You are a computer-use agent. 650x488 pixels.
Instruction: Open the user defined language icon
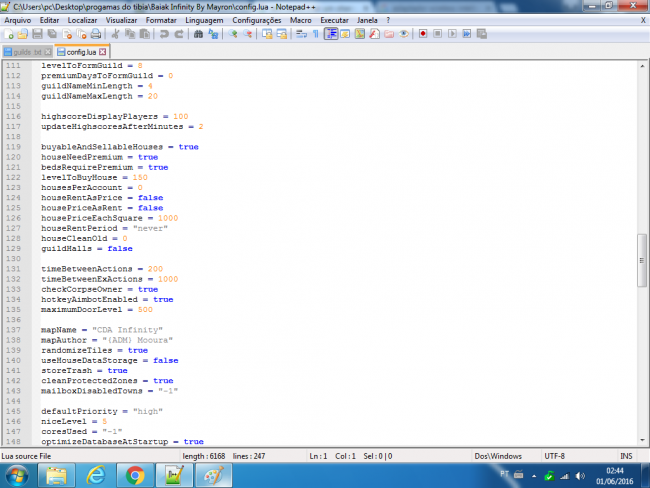pyautogui.click(x=345, y=34)
